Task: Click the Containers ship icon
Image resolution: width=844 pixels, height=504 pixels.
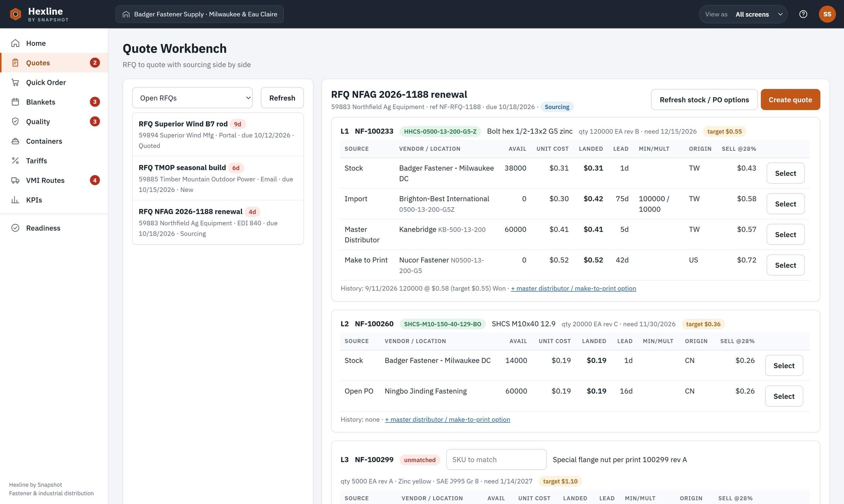Action: 15,141
